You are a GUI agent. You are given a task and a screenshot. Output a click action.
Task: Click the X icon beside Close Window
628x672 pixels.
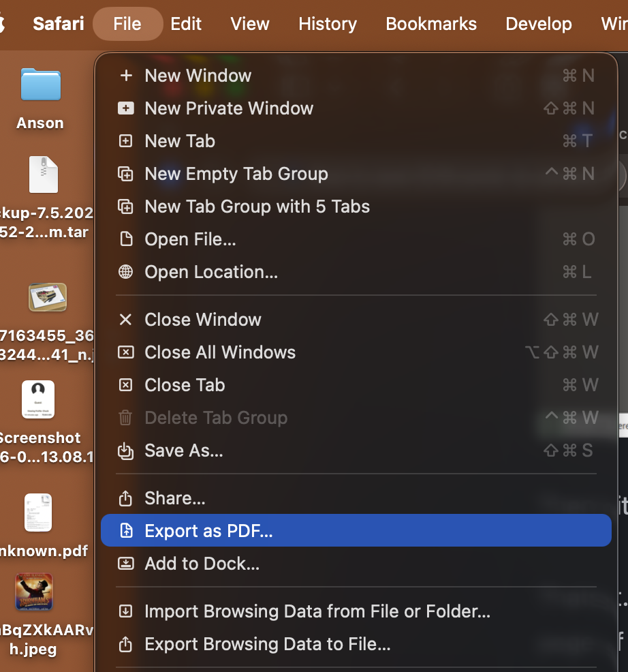pos(125,319)
